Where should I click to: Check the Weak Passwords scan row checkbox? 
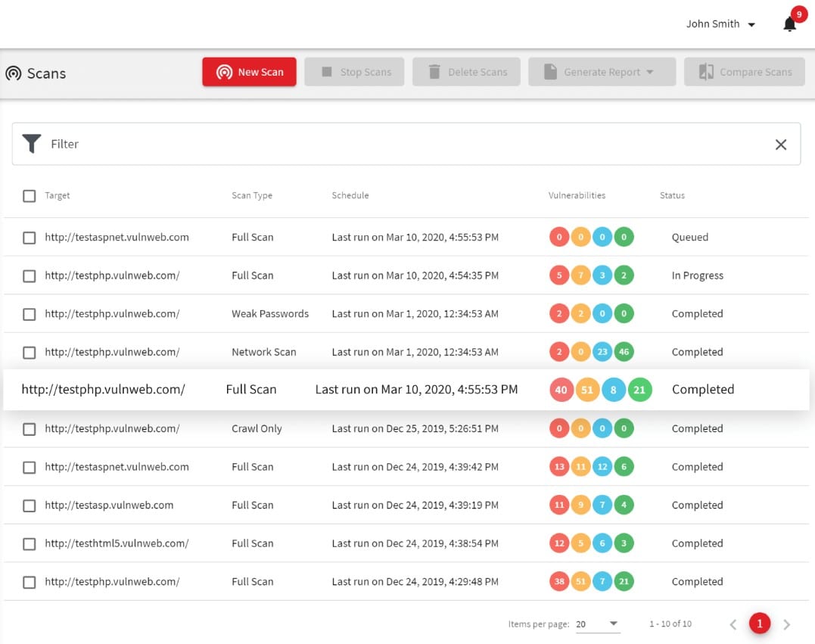[x=29, y=313]
